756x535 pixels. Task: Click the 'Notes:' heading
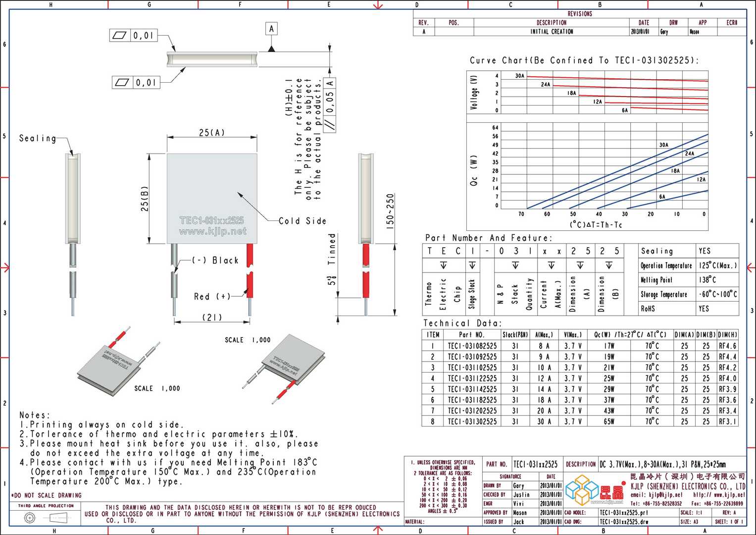[x=35, y=415]
